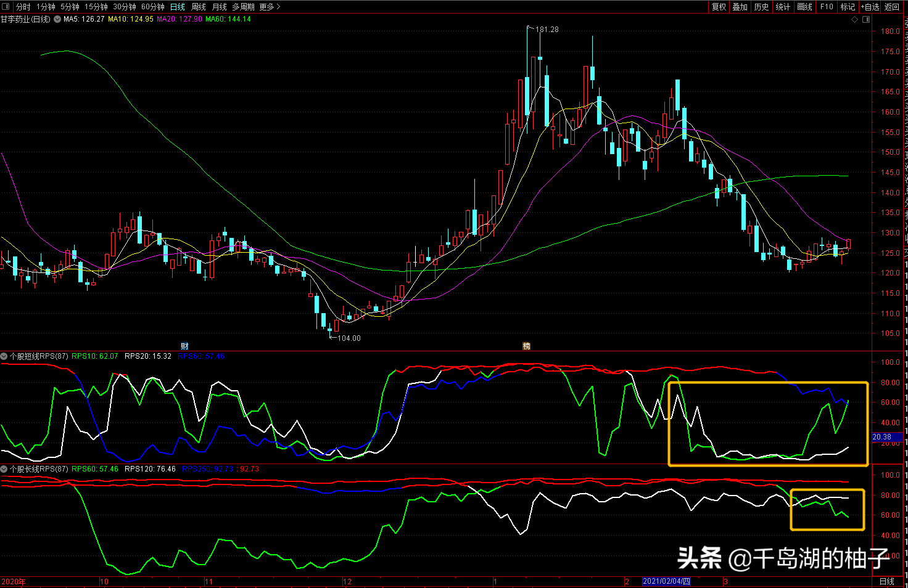Viewport: 908px width, 588px height.
Task: Click the MA20: 127.90 label
Action: point(180,19)
